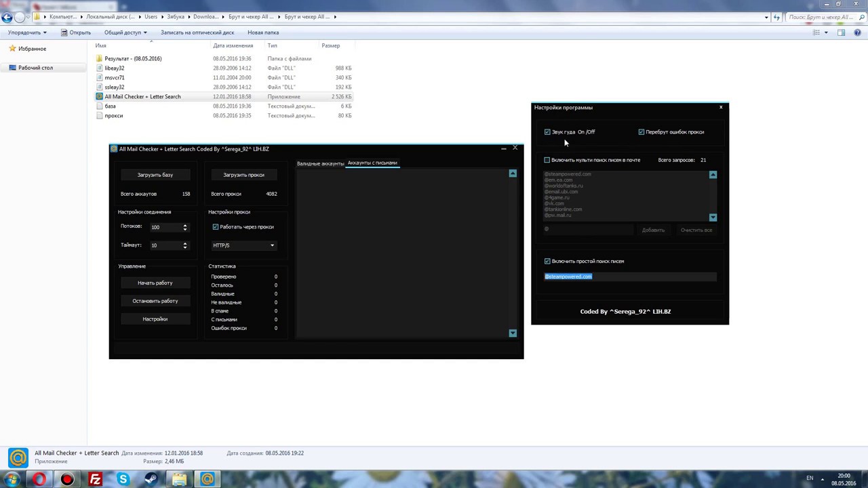
Task: Toggle Включить простой поиск писем checkbox
Action: click(547, 261)
